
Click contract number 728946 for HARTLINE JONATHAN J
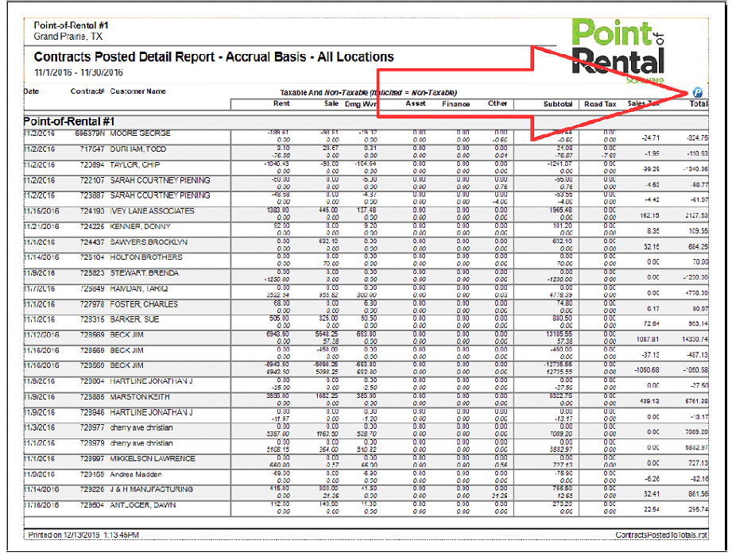(92, 412)
